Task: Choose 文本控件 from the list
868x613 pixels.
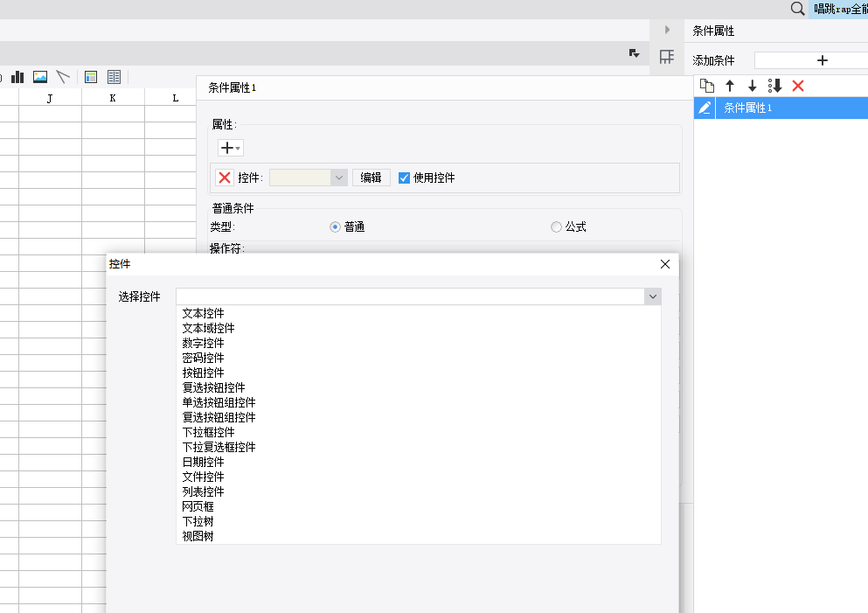Action: click(x=203, y=314)
